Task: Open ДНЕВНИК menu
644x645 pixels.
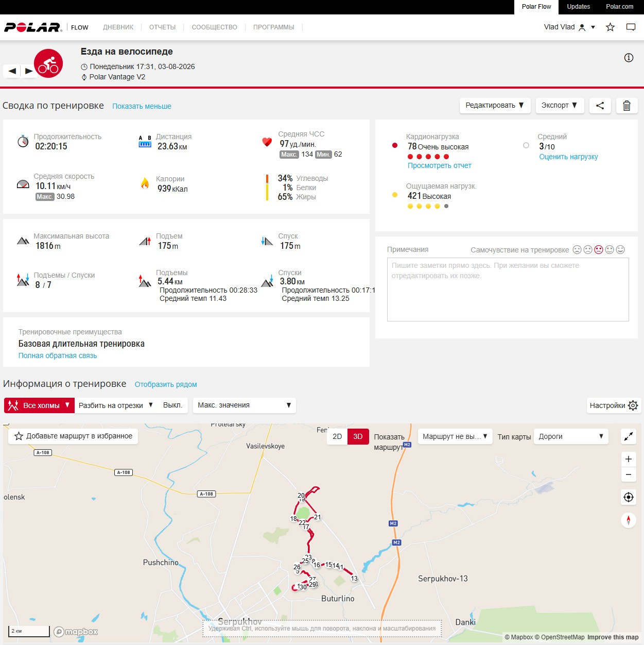Action: click(x=118, y=27)
